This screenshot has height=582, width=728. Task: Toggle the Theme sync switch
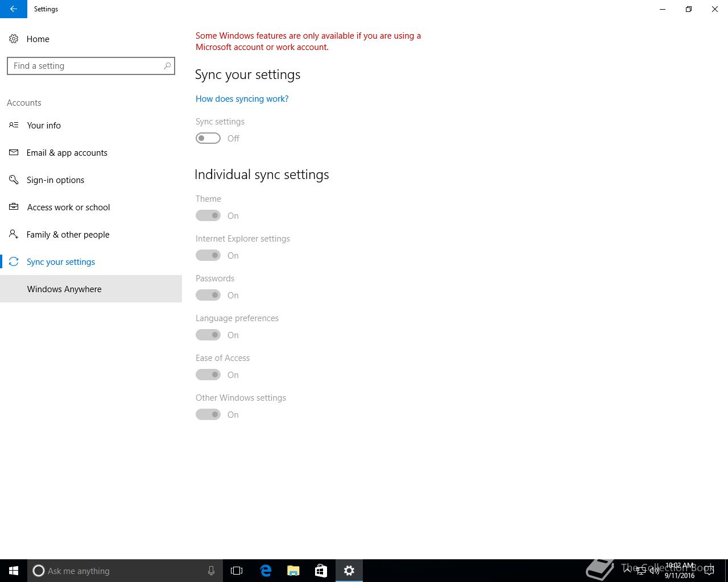(x=208, y=215)
